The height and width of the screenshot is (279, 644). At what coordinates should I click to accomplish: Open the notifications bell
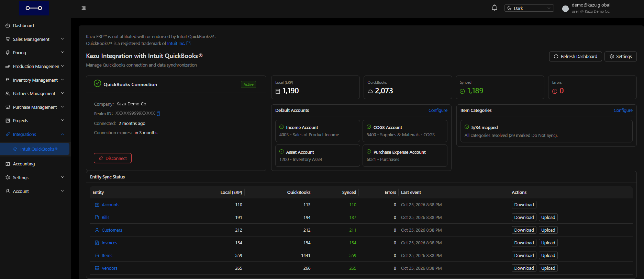(x=495, y=8)
